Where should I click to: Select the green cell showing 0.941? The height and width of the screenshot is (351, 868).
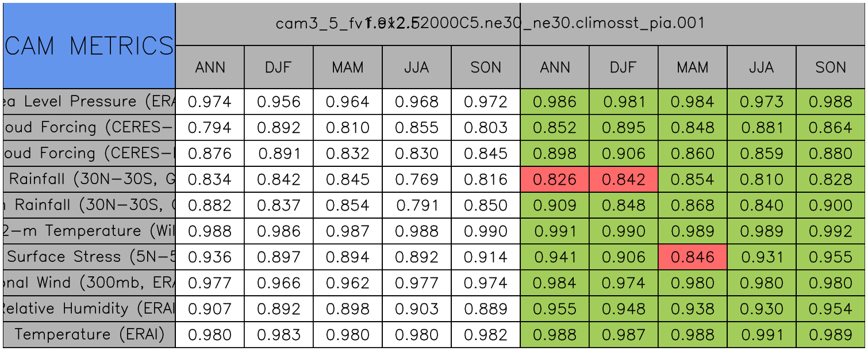[x=555, y=257]
